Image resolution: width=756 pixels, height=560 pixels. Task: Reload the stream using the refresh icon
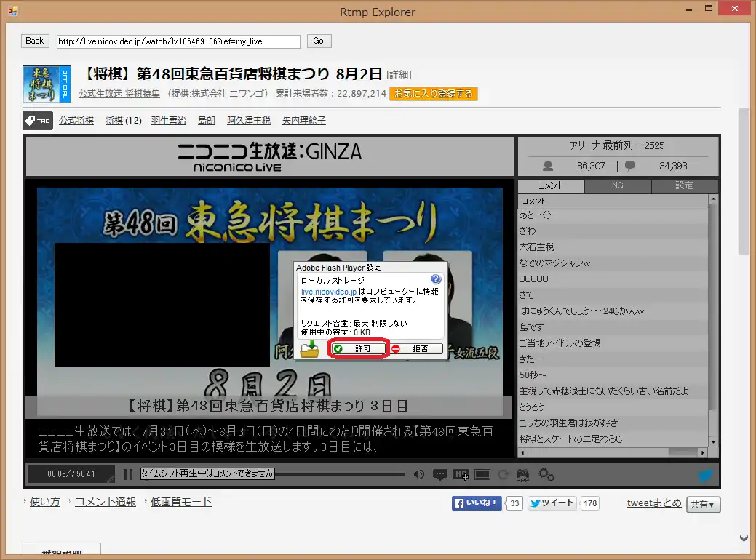click(504, 473)
